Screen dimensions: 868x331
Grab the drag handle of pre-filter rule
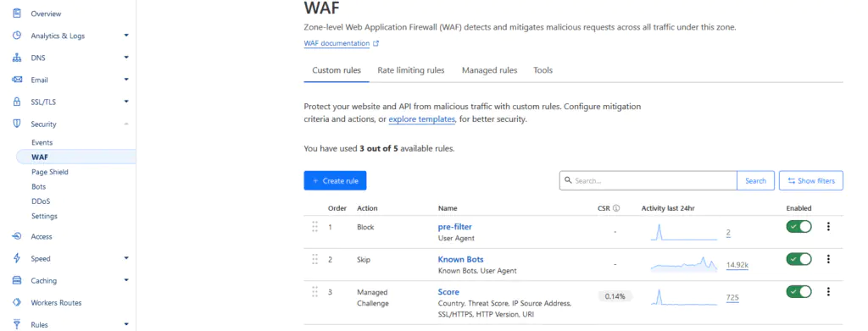314,227
